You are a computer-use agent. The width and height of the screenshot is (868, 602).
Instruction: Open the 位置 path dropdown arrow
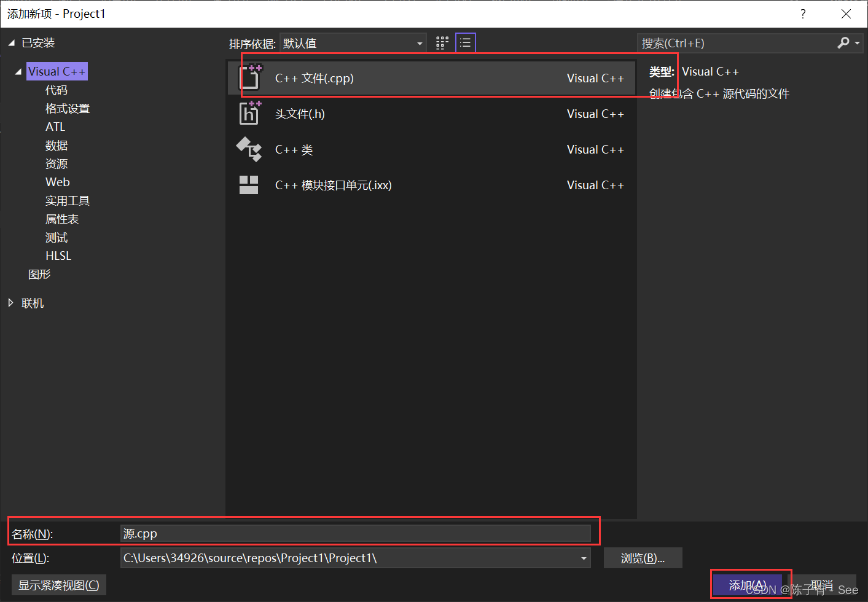(583, 558)
